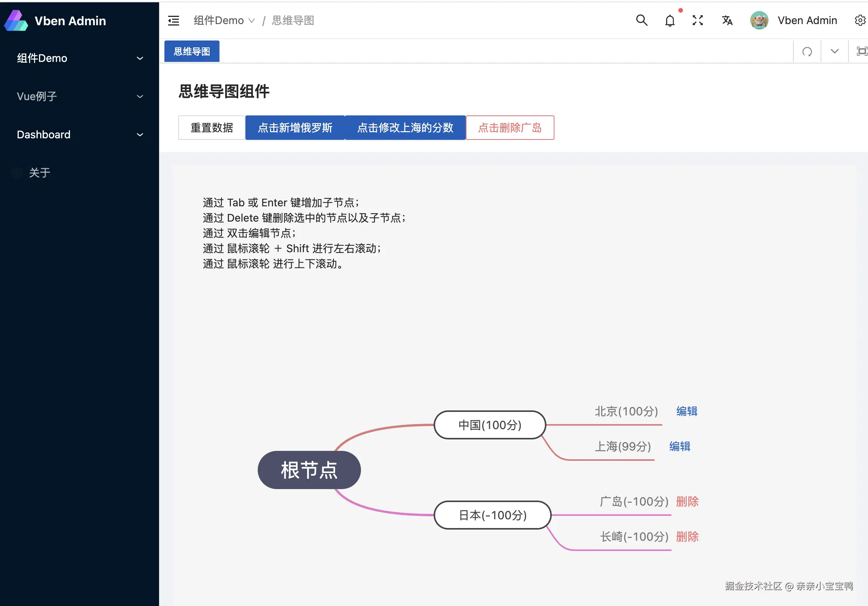Open settings via gear icon

coord(860,20)
